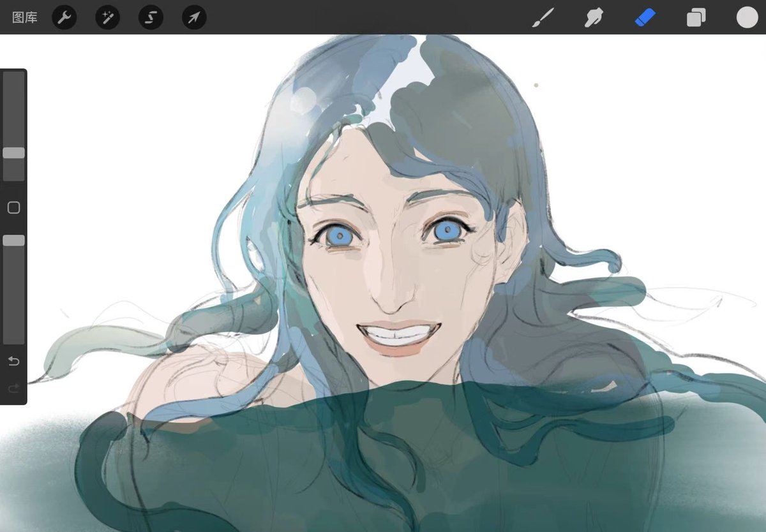The height and width of the screenshot is (532, 766).
Task: Redo with the dimmed redo arrow
Action: click(x=13, y=388)
